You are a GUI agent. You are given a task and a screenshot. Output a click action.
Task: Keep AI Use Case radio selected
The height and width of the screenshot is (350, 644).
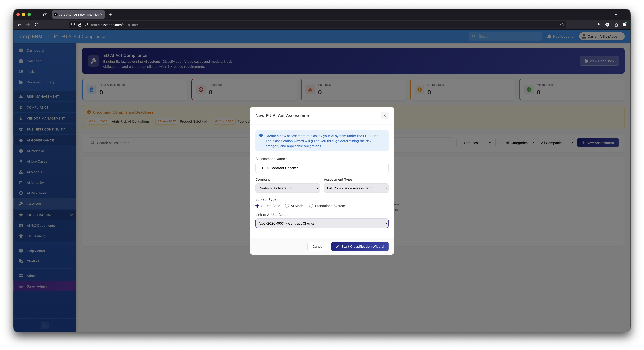[258, 205]
